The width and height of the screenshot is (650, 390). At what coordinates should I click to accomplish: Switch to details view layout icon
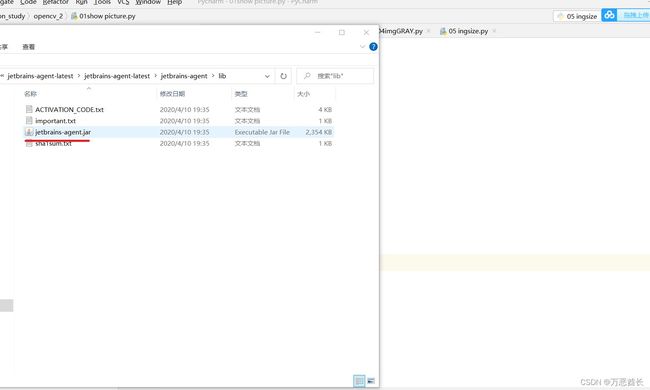click(x=359, y=380)
